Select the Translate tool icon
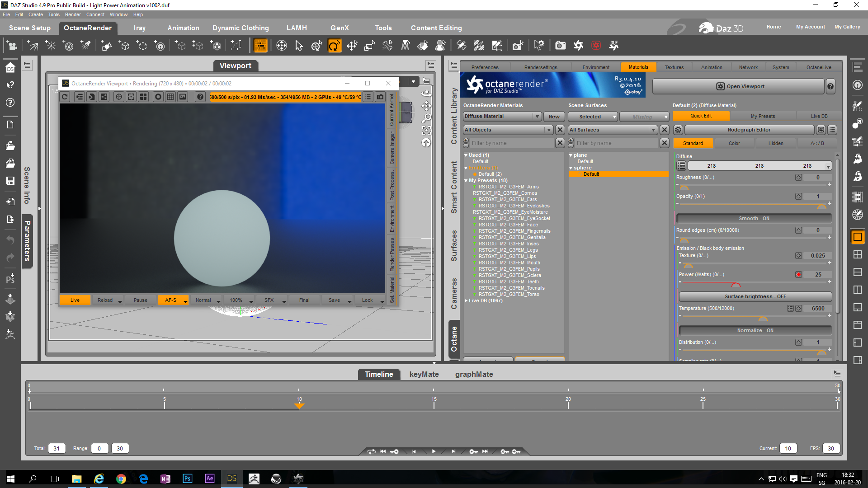 (x=352, y=46)
